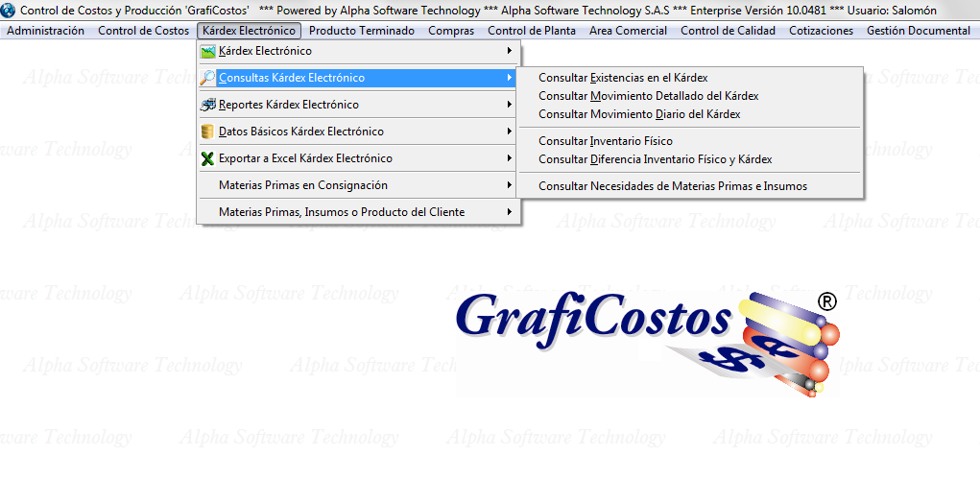Screen dimensions: 980x480
Task: Open the Control de Costos menu
Action: click(143, 31)
